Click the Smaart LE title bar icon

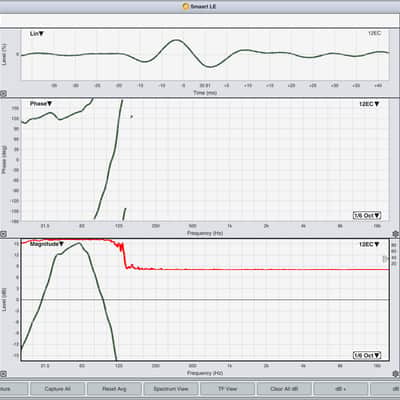(x=186, y=6)
